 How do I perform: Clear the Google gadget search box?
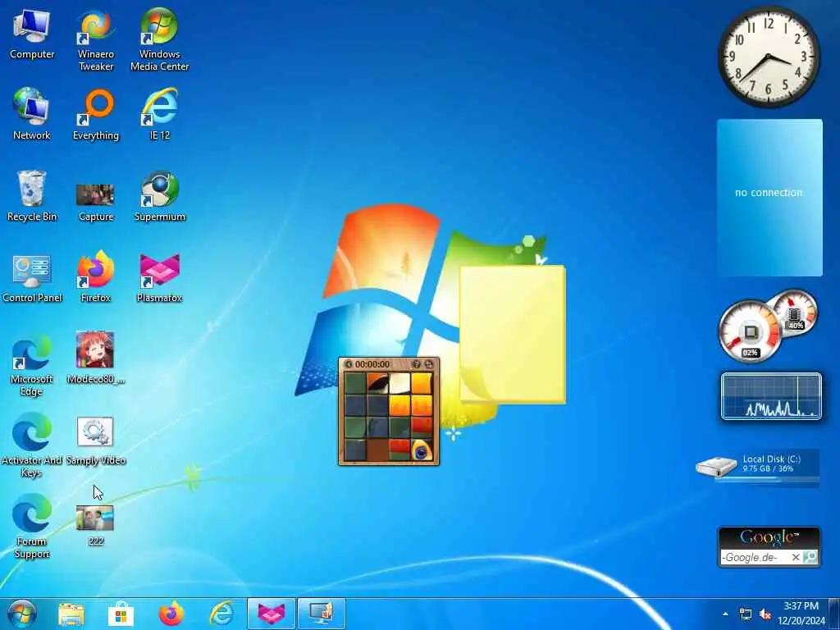pos(796,558)
